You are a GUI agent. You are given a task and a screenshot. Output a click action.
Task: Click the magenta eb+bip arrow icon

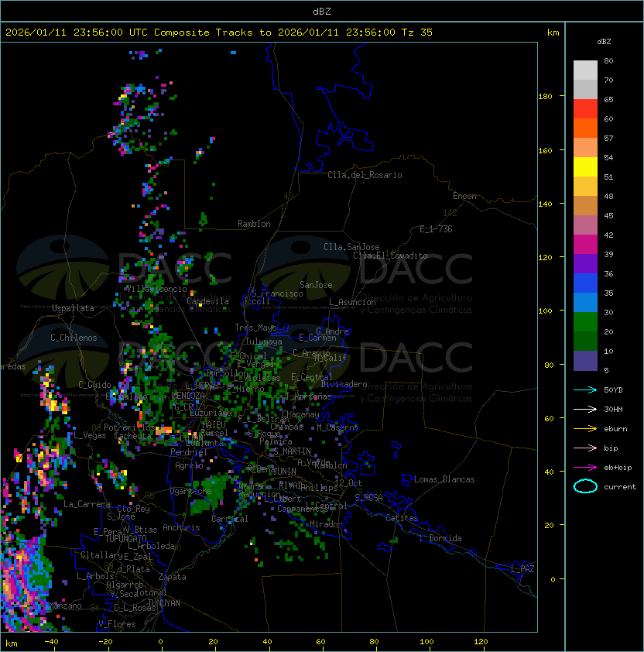pos(585,468)
